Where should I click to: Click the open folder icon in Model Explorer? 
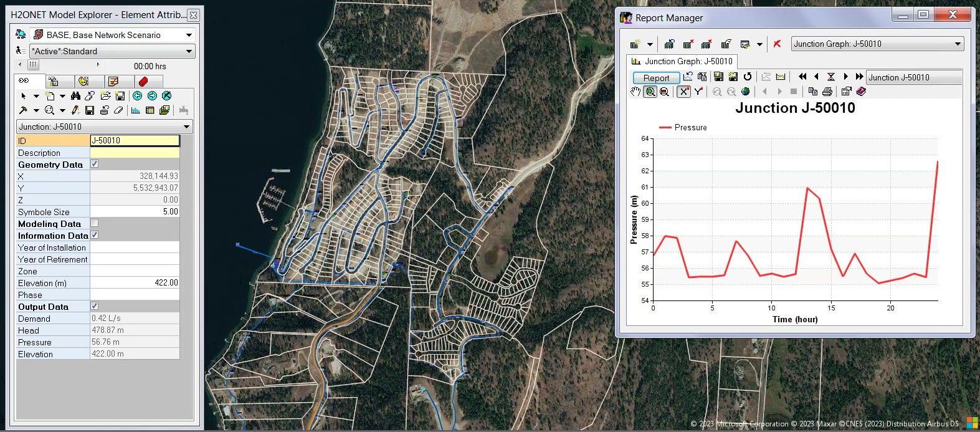point(105,96)
